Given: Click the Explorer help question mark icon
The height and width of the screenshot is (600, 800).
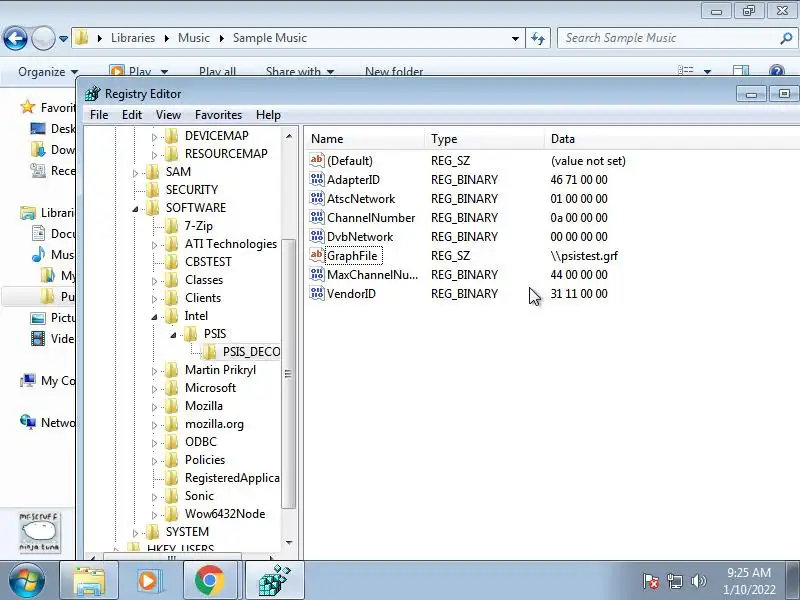Looking at the screenshot, I should pyautogui.click(x=777, y=71).
